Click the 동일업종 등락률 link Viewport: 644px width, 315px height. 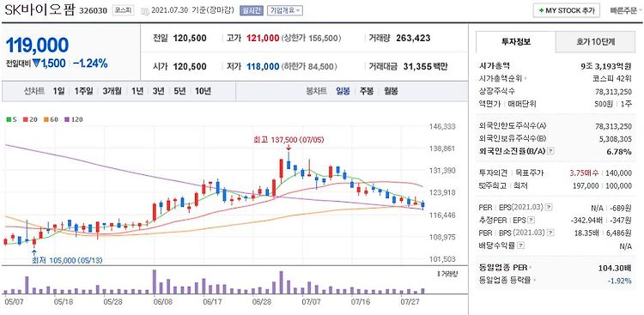507,281
